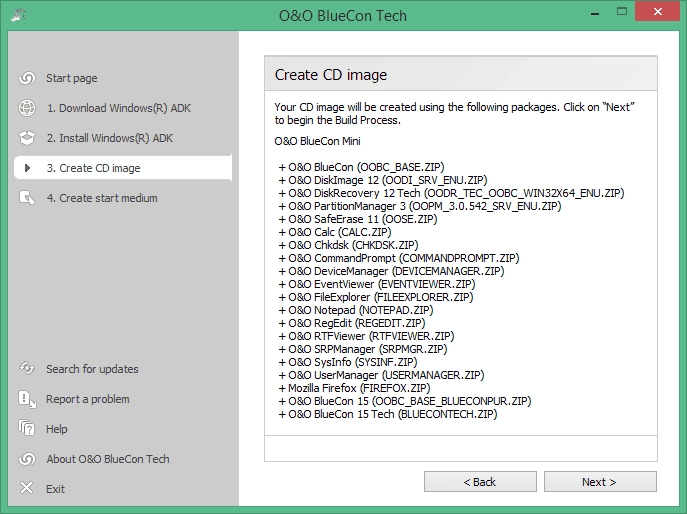The height and width of the screenshot is (514, 687).
Task: Click the O&O SysInfo (SYSINF.ZIP) line
Action: (x=348, y=362)
